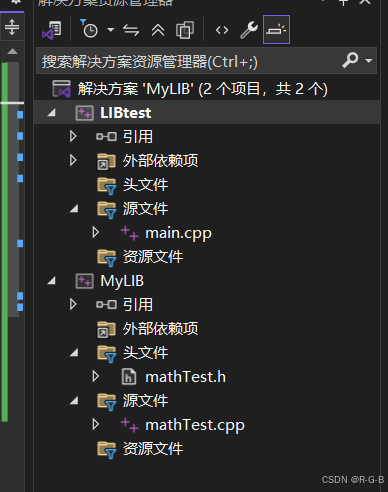Click the editor split handle icon
Screen dimensions: 388x492
(x=12, y=27)
